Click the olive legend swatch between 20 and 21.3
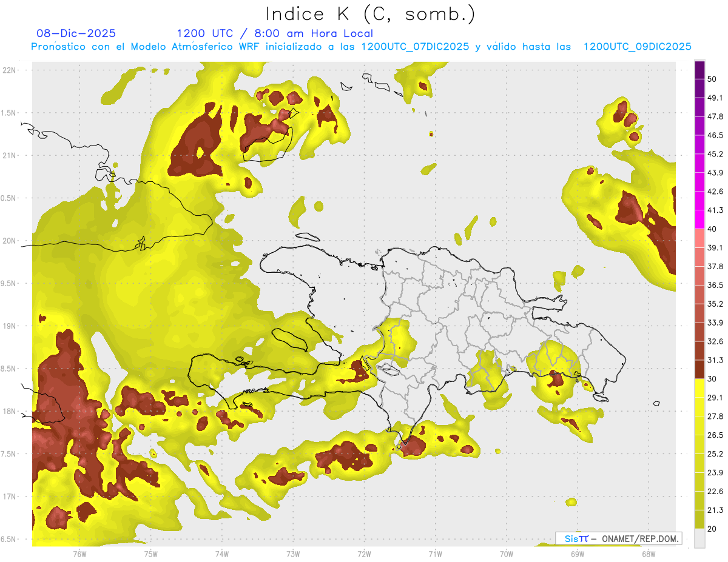This screenshot has width=728, height=562. [x=699, y=519]
